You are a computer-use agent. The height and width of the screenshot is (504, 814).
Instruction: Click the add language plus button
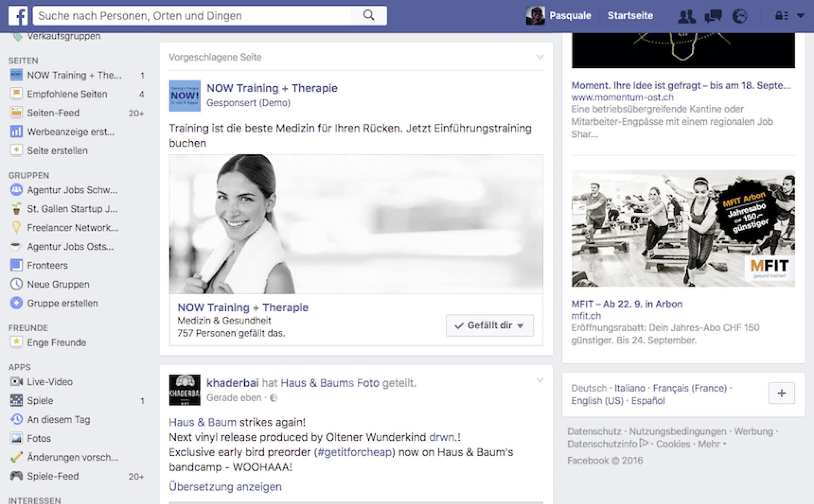pos(781,393)
